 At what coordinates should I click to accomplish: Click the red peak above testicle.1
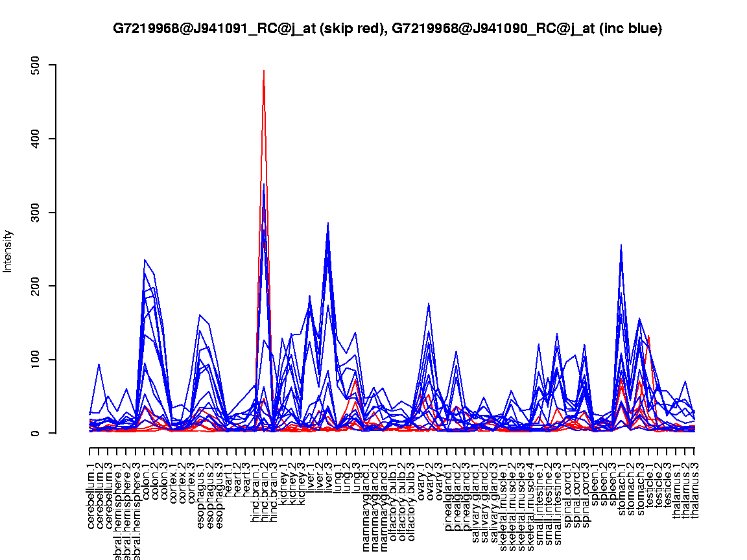649,336
